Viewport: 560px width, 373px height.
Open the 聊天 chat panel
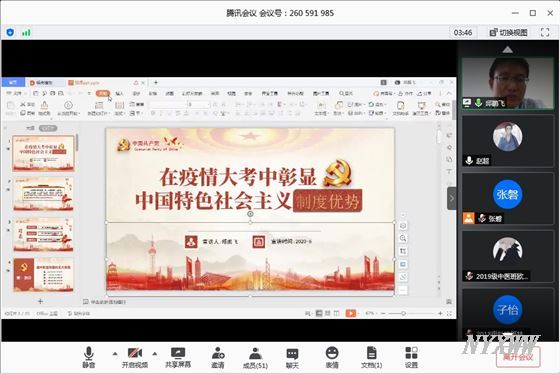point(292,357)
